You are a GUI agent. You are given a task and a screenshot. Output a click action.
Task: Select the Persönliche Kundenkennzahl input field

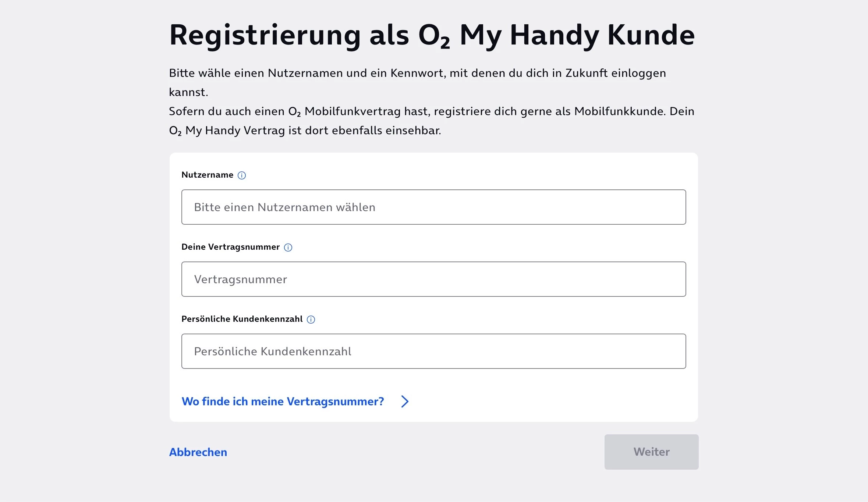click(433, 351)
